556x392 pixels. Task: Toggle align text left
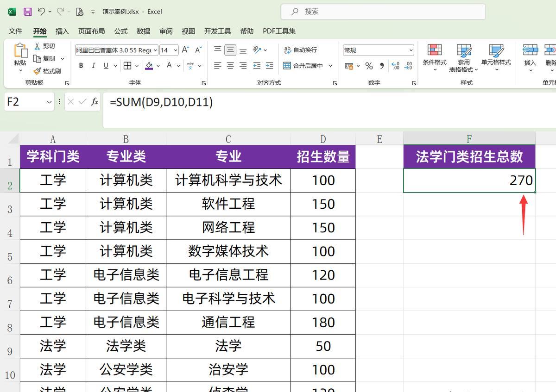coord(218,66)
